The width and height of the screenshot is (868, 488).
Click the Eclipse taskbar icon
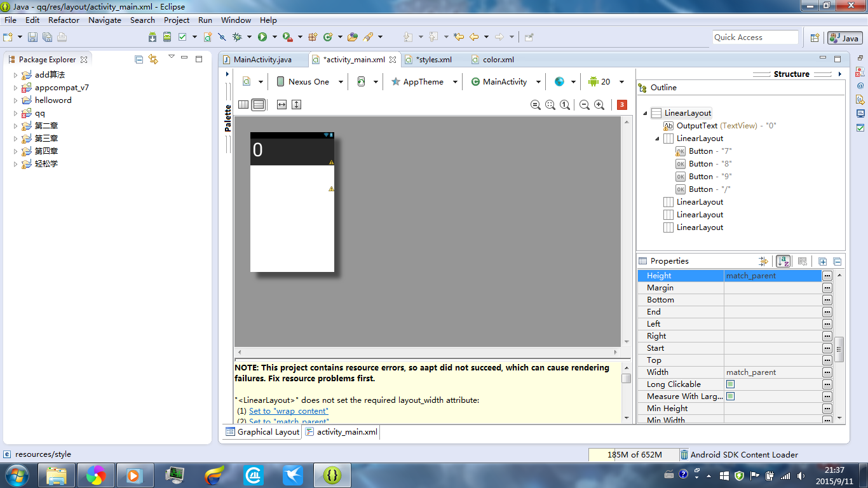334,475
